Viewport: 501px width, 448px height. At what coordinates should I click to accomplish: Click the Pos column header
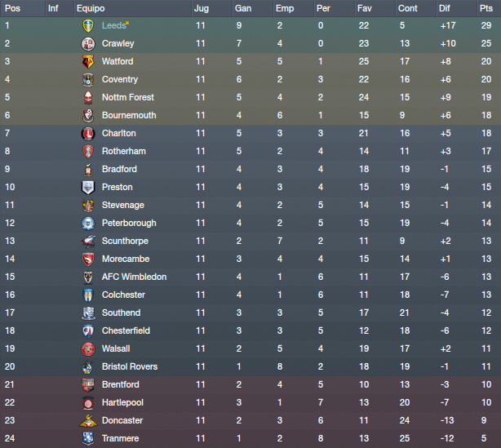click(12, 8)
